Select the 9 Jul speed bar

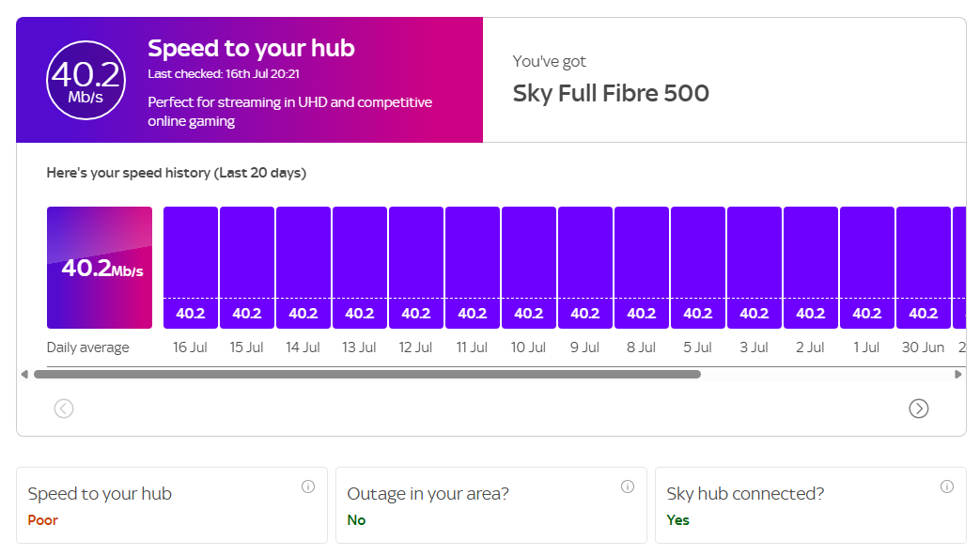[x=584, y=266]
